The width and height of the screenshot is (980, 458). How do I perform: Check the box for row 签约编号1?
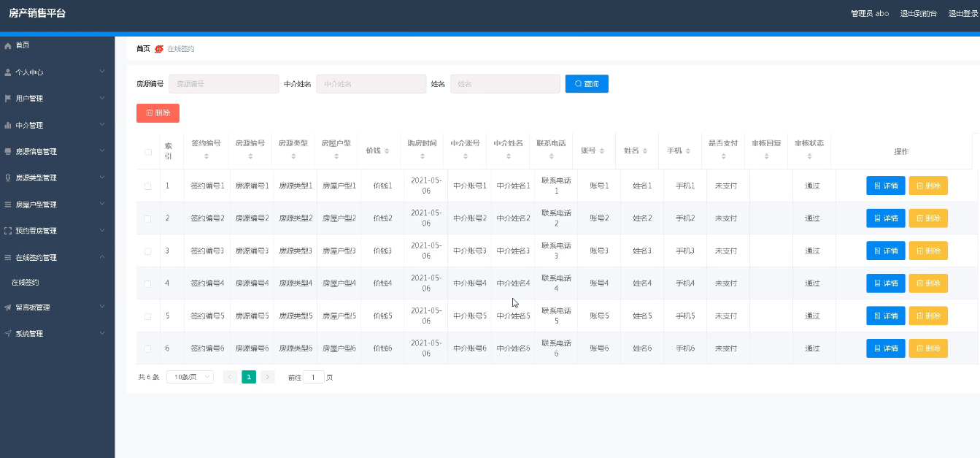148,186
